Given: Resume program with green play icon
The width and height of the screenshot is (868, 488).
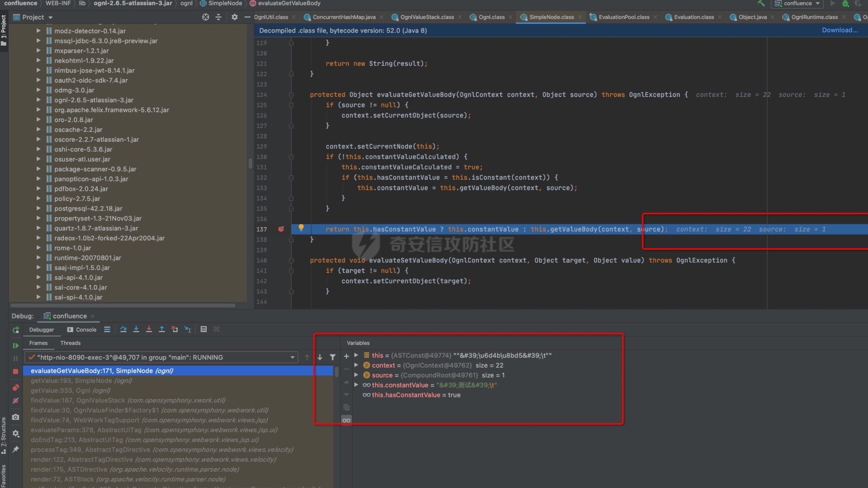Looking at the screenshot, I should 16,345.
